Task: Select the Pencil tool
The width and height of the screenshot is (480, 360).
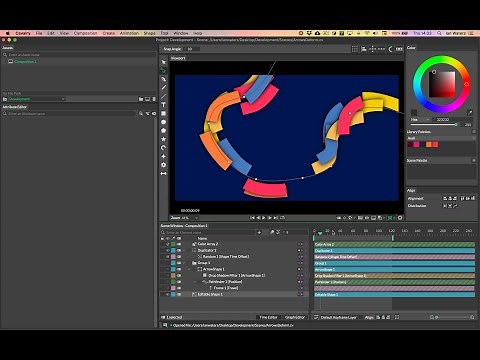Action: point(163,88)
